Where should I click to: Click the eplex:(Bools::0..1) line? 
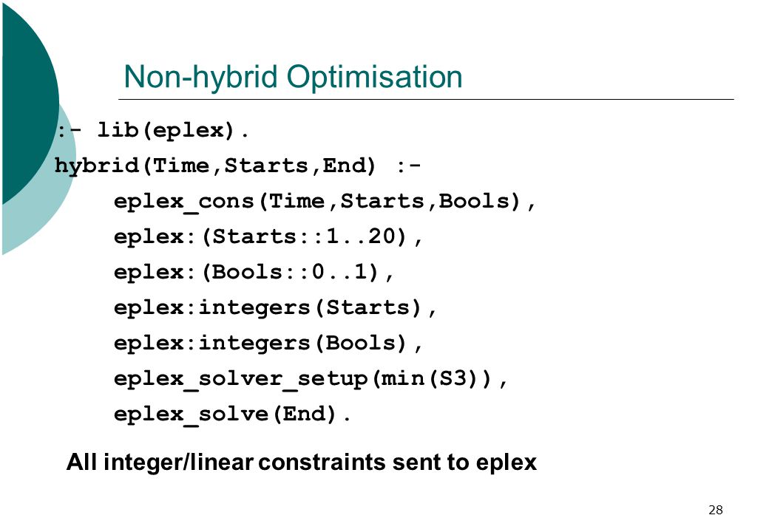[254, 272]
